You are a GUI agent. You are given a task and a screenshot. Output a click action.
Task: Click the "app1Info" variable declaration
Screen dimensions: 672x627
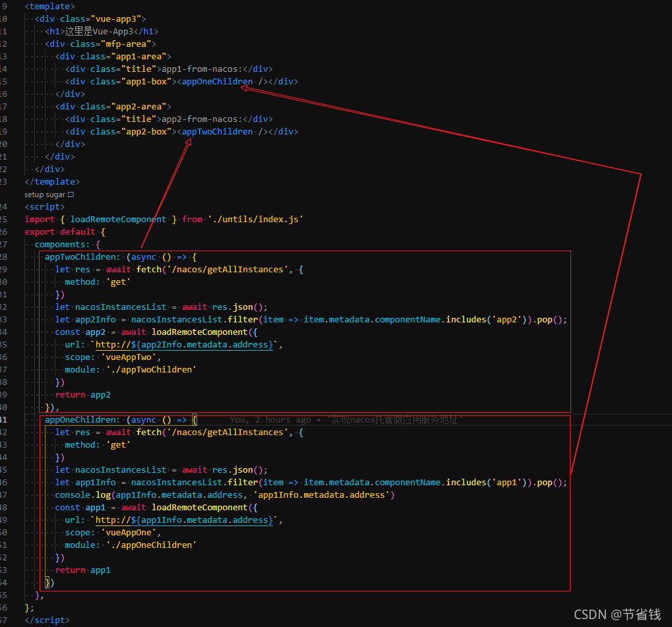coord(95,483)
